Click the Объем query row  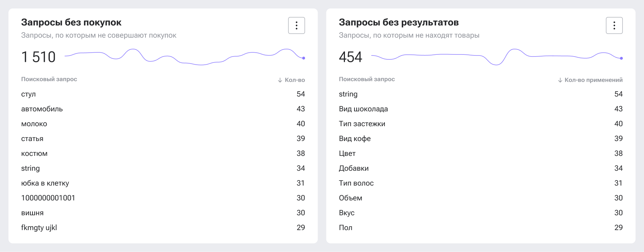pyautogui.click(x=351, y=198)
